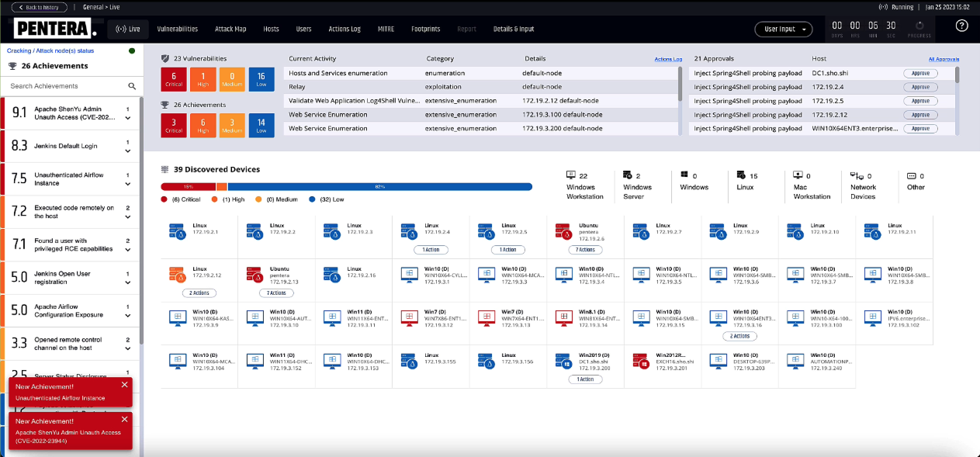Expand the Jenkins Default Login achievement
Screen dimensions: 980x457
pyautogui.click(x=128, y=152)
